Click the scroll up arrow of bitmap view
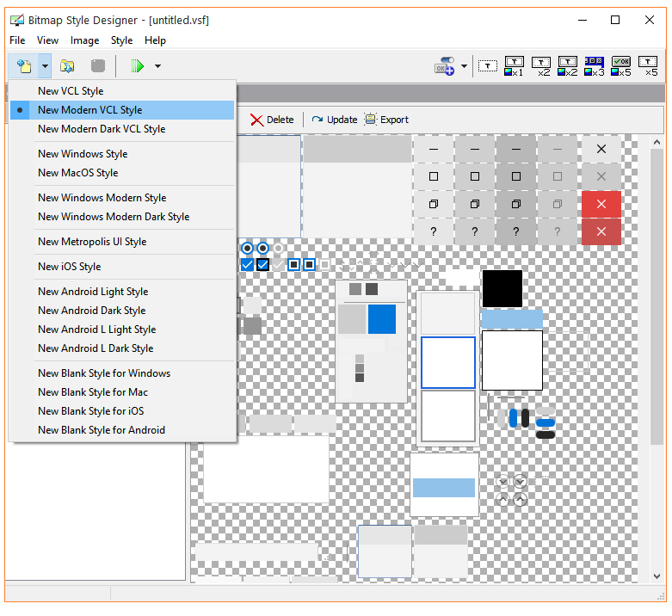 pos(657,142)
